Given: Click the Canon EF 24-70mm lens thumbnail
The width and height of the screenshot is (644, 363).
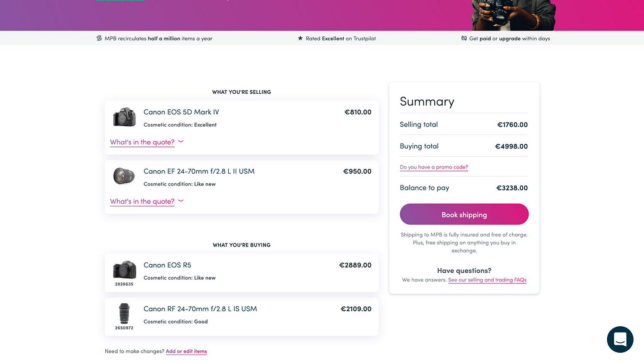Looking at the screenshot, I should coord(124,176).
